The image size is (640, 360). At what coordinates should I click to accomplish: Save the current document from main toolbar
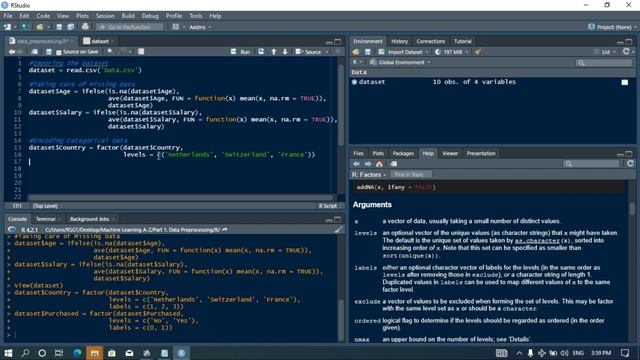click(x=59, y=27)
